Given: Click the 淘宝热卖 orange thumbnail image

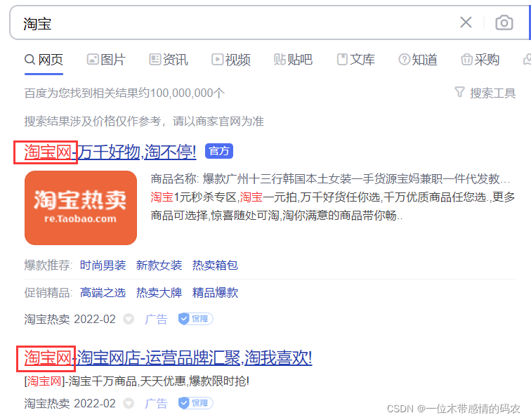Looking at the screenshot, I should pos(81,208).
